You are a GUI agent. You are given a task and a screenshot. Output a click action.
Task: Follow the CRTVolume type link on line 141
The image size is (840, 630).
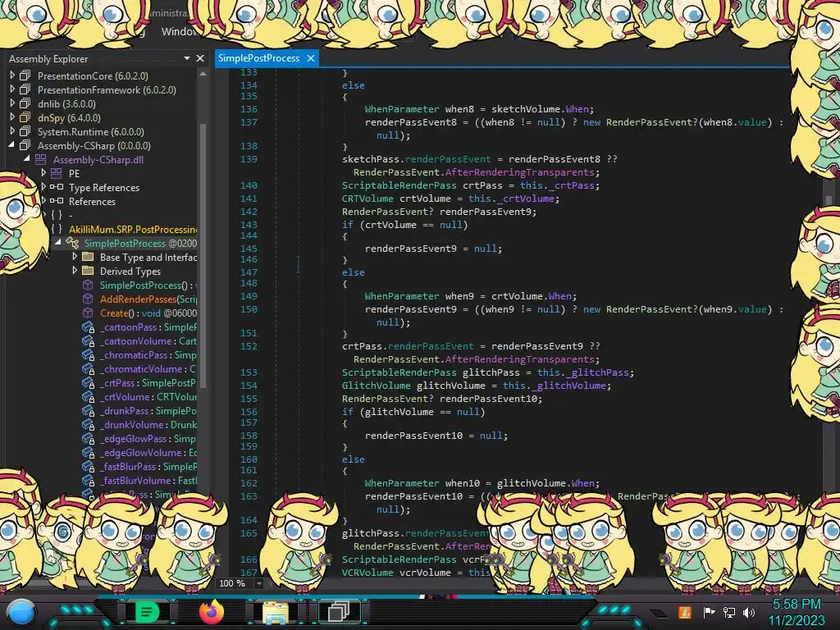[x=367, y=199]
